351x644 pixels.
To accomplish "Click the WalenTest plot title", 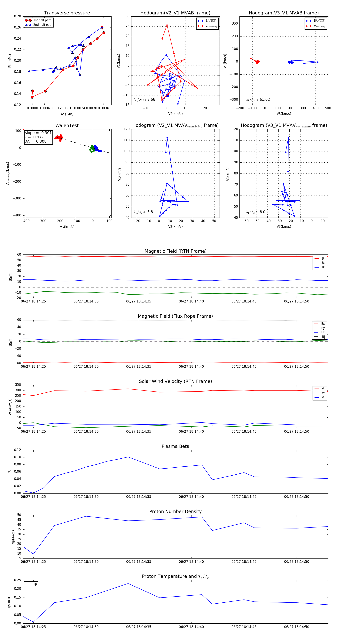I will coord(67,125).
